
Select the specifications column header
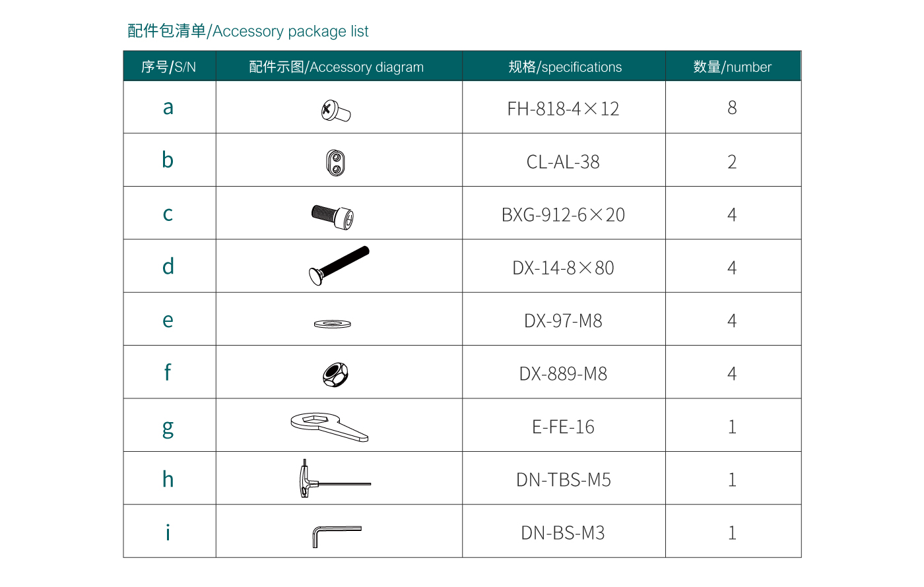tap(565, 67)
